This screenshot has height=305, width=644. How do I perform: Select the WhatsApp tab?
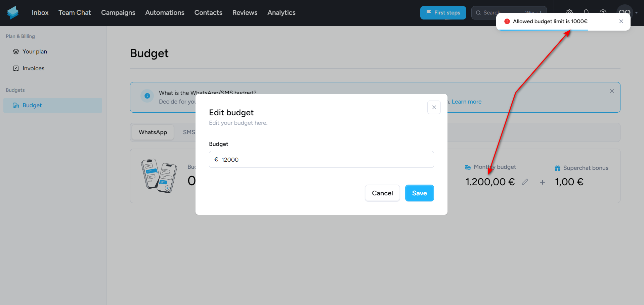(x=153, y=132)
